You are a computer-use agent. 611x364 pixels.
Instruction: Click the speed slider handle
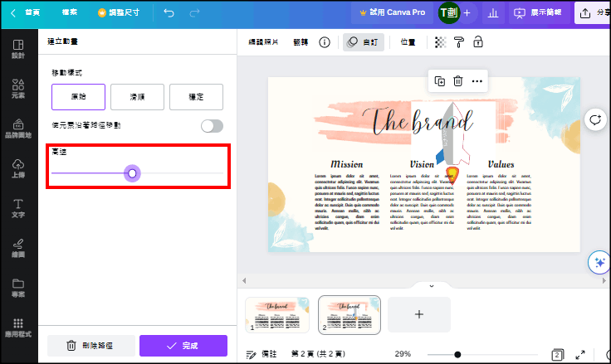(x=132, y=173)
